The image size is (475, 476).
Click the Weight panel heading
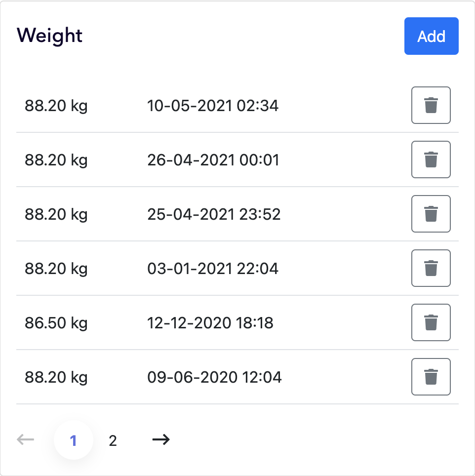pos(49,36)
